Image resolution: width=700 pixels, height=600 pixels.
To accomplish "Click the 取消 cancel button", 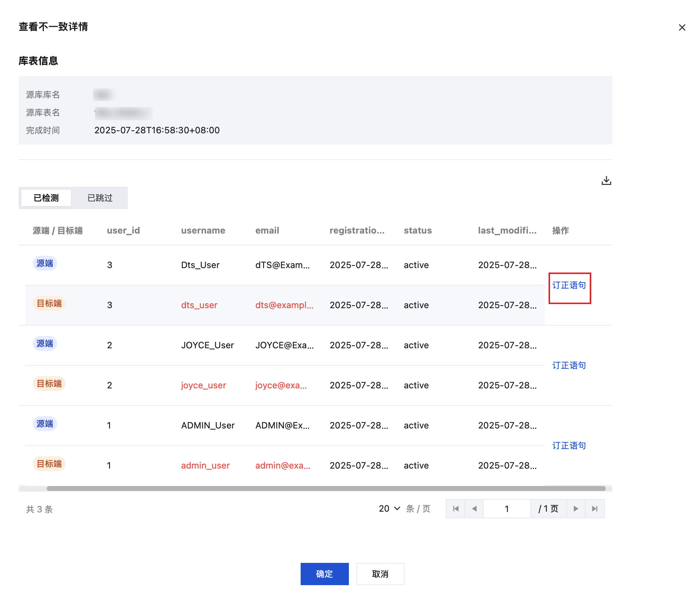I will pos(380,574).
